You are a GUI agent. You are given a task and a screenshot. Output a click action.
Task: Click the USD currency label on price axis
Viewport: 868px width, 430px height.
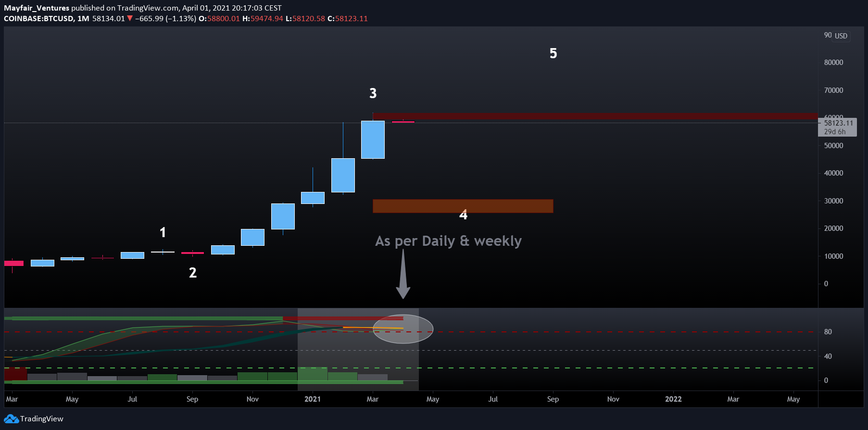pyautogui.click(x=841, y=36)
